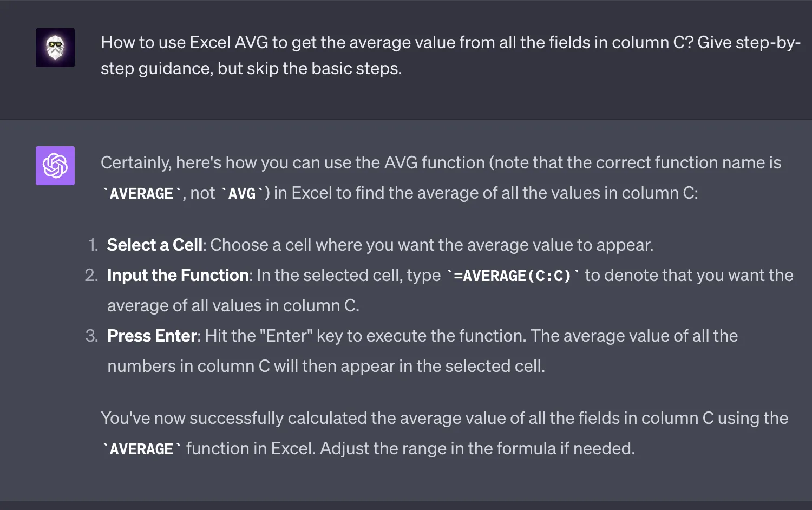
Task: Click the AVG code snippet in intro
Action: tap(241, 193)
